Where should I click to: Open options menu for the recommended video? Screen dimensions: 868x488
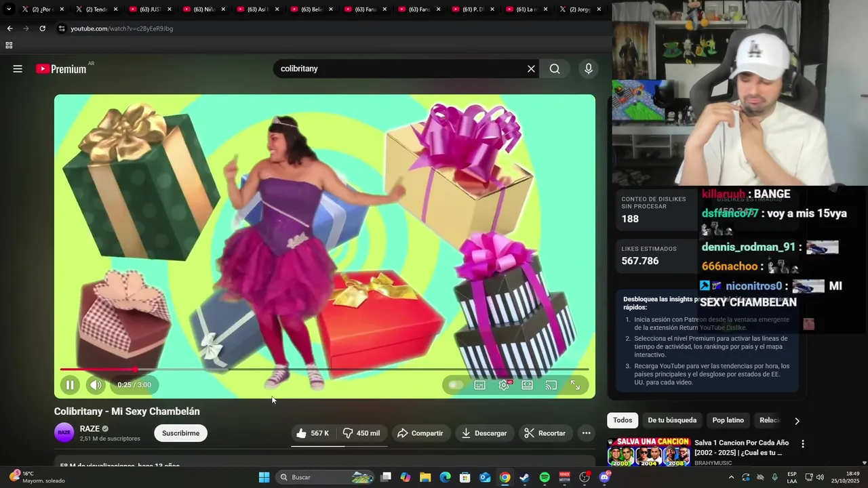pyautogui.click(x=803, y=444)
